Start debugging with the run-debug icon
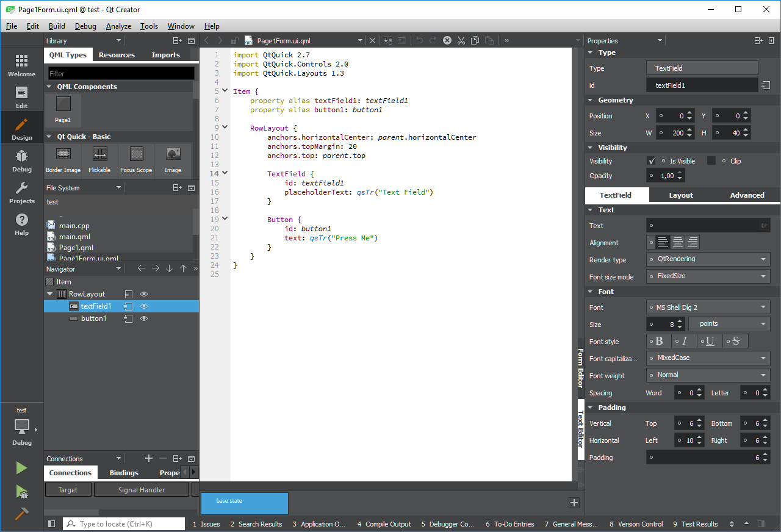This screenshot has height=532, width=781. [21, 491]
